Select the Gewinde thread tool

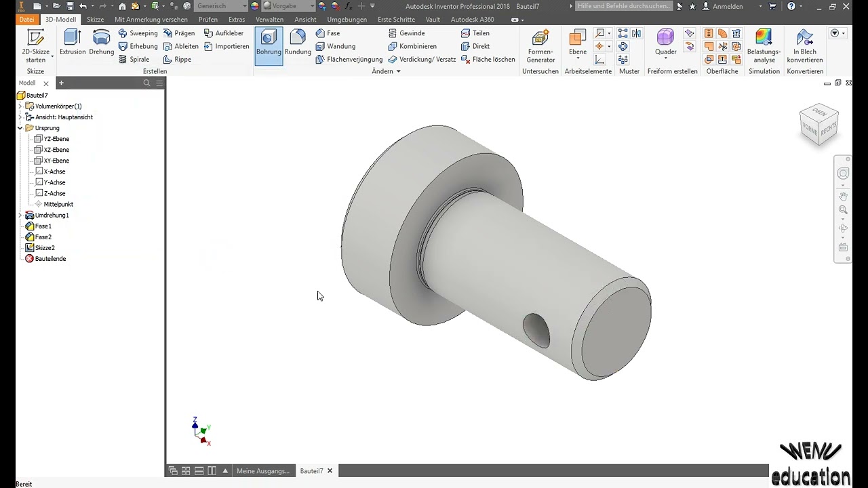click(407, 33)
